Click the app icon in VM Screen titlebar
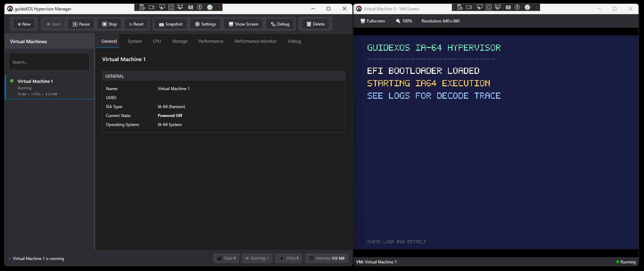 (359, 9)
